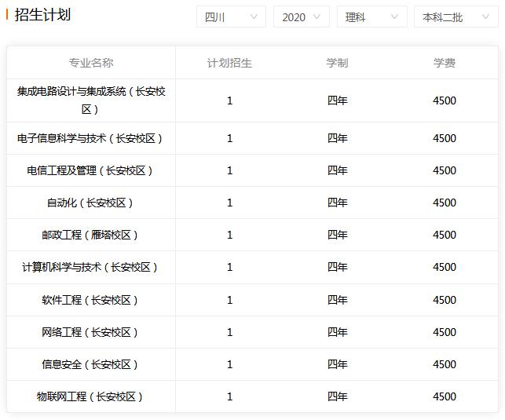Click the chevron arrow beside 理科
505x420 pixels.
(x=394, y=16)
